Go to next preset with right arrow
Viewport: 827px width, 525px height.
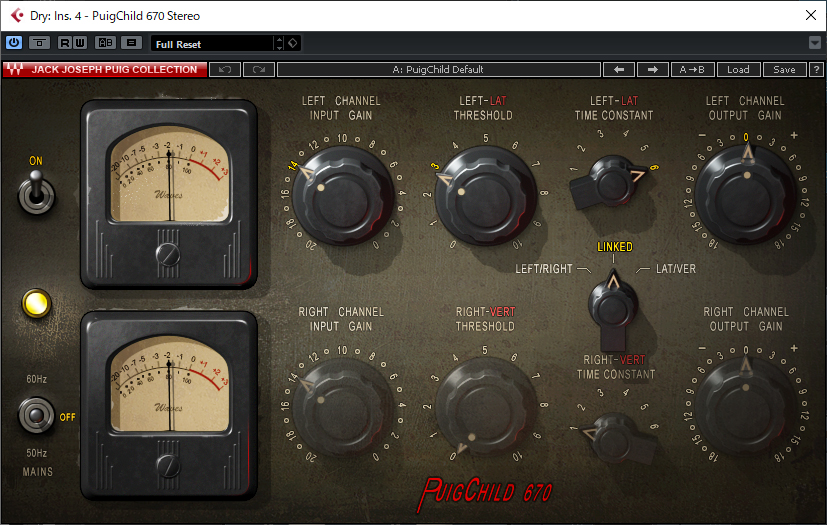click(652, 70)
